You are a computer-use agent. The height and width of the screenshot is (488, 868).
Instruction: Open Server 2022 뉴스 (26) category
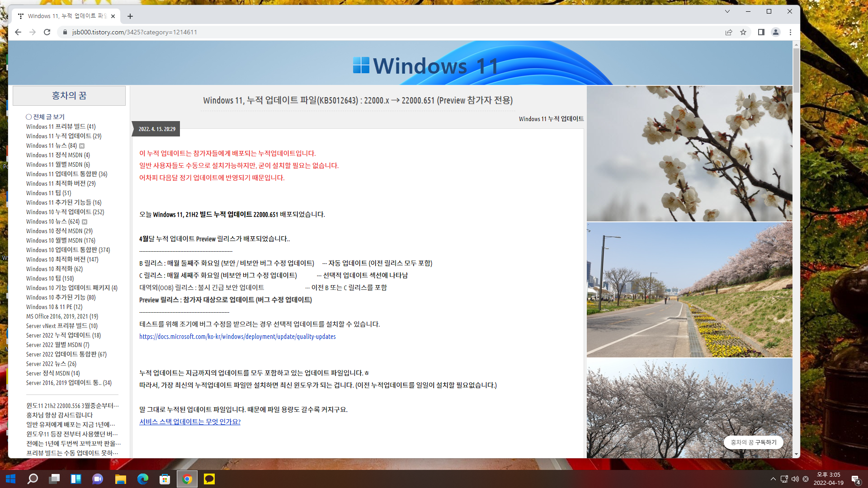[x=51, y=364]
